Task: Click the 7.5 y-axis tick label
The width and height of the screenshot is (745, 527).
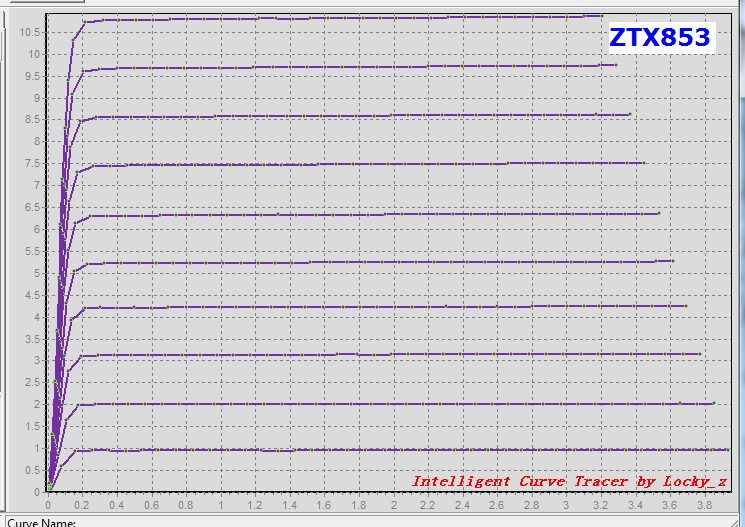Action: [x=33, y=164]
